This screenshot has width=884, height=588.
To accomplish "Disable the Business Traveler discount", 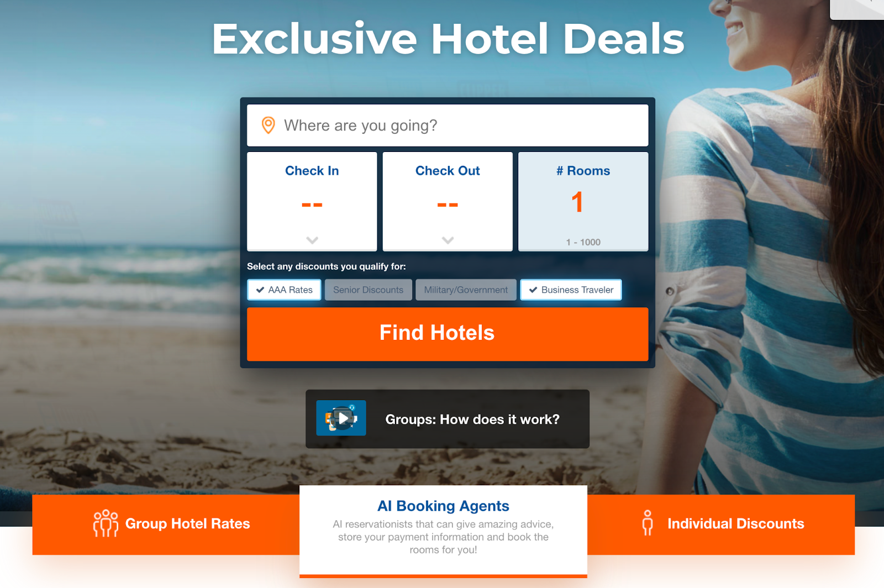I will pos(571,290).
